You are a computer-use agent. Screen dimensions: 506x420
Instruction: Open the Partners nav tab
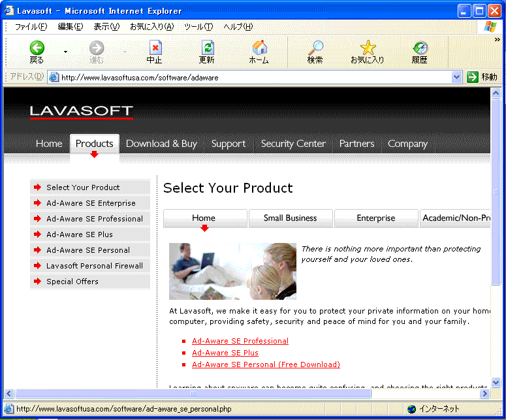pyautogui.click(x=357, y=143)
